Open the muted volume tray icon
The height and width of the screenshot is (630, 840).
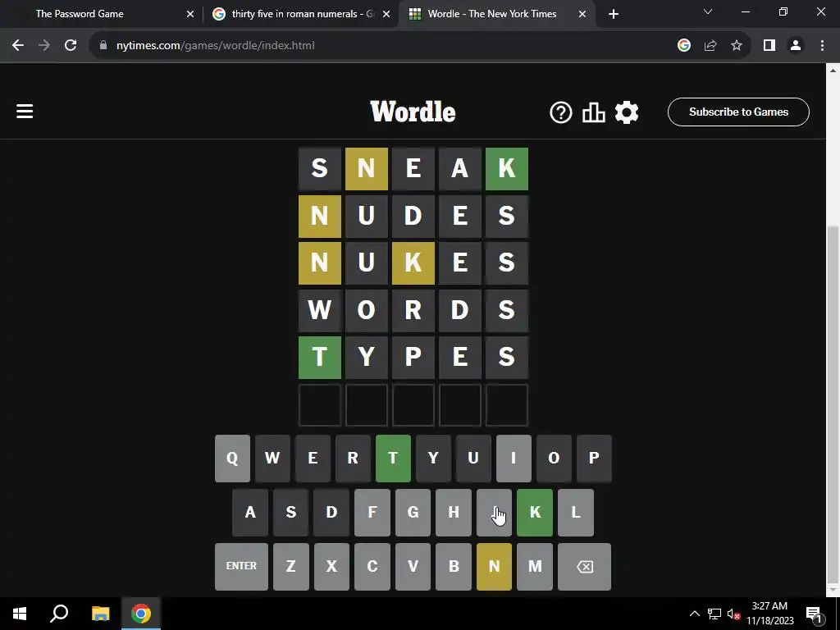click(734, 614)
